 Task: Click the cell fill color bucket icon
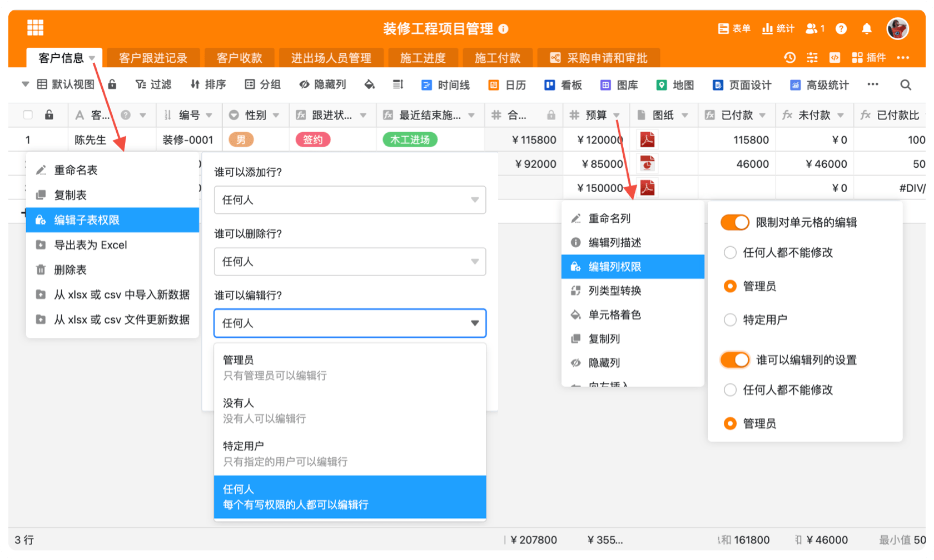click(x=369, y=84)
